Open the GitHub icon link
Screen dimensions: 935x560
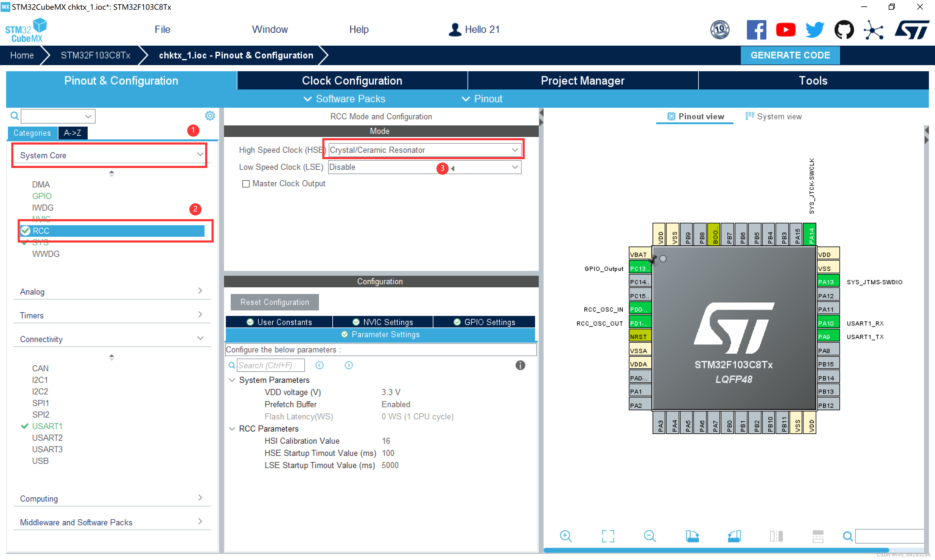click(x=844, y=30)
